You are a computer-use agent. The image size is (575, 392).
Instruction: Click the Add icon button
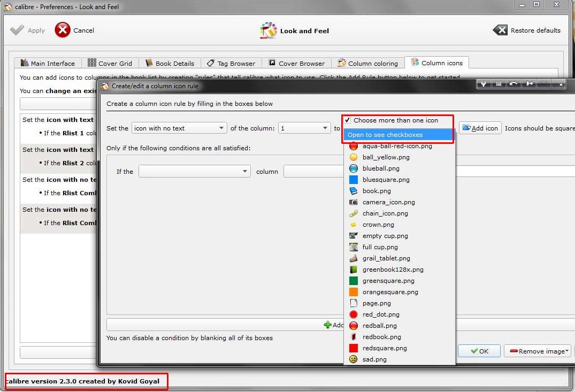click(x=480, y=128)
